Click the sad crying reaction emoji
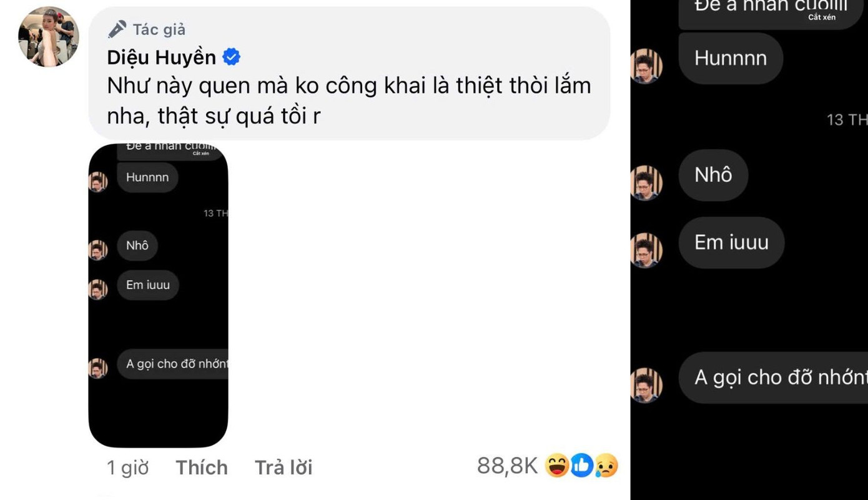868x500 pixels. (x=606, y=465)
